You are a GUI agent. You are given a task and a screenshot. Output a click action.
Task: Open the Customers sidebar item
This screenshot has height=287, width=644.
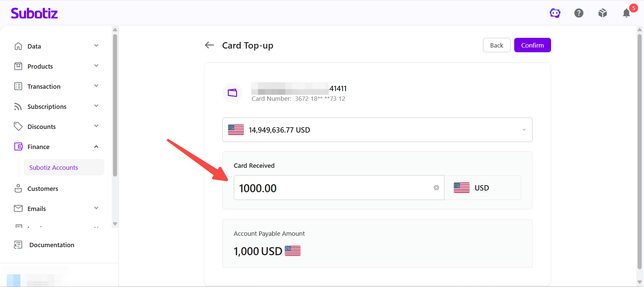pos(57,189)
